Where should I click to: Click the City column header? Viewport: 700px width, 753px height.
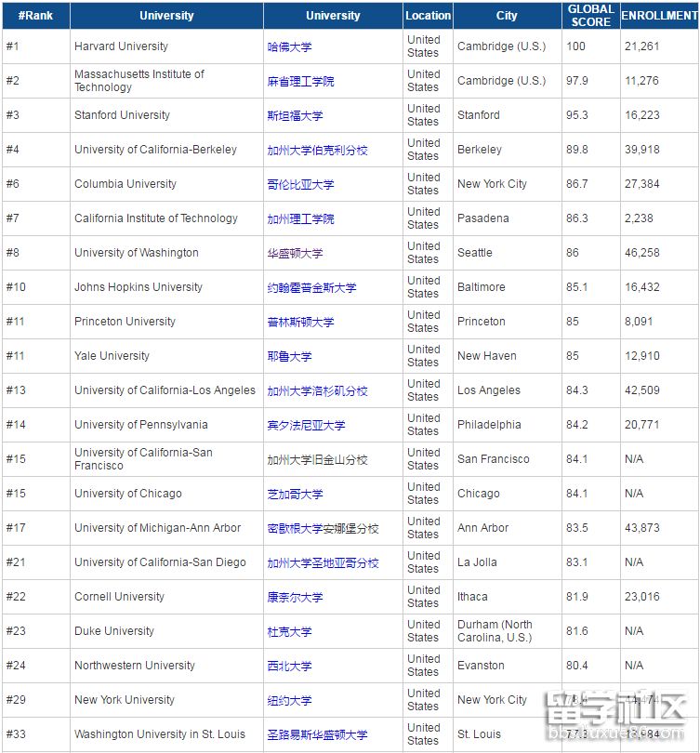pos(507,16)
